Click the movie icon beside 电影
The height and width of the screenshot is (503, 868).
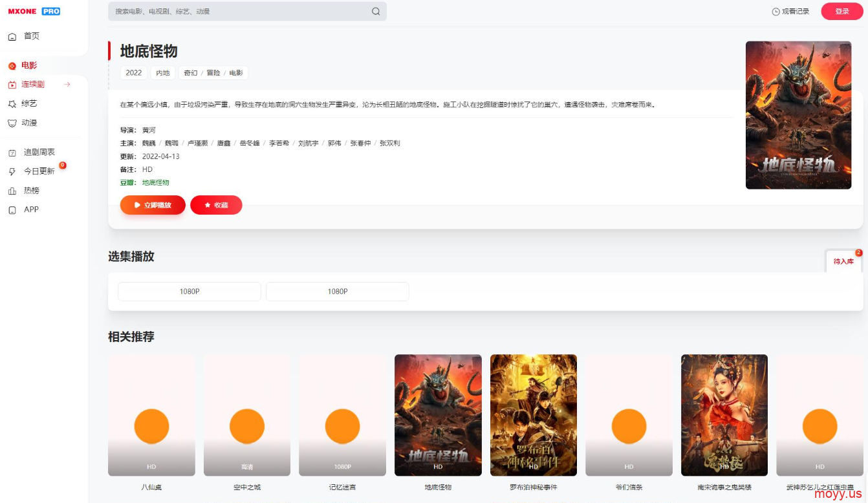pos(12,66)
